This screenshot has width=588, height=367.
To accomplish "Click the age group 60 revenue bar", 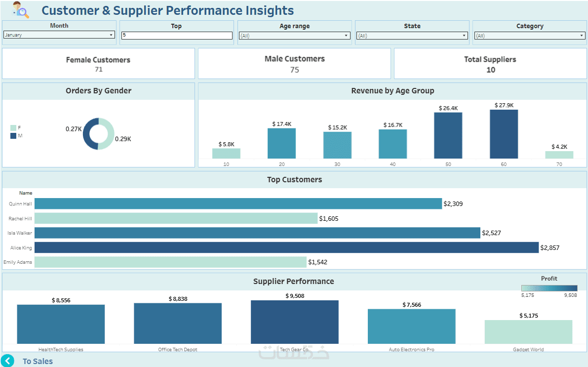I will pyautogui.click(x=504, y=134).
